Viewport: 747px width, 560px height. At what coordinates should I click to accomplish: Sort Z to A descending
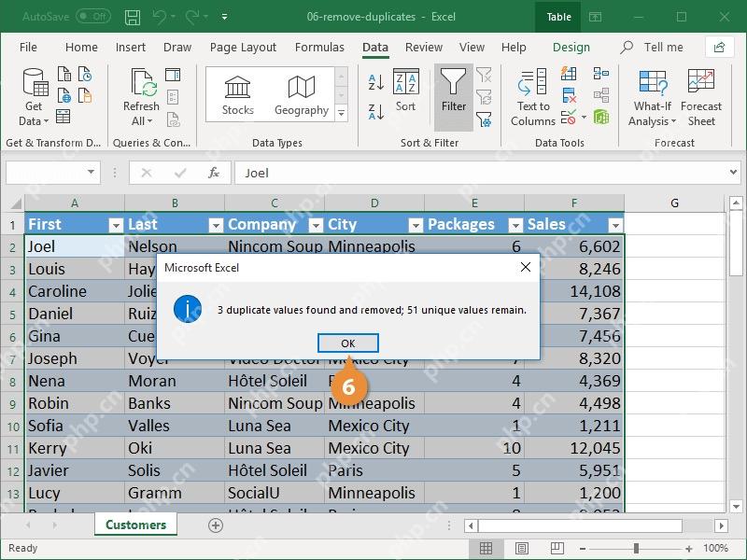[376, 112]
